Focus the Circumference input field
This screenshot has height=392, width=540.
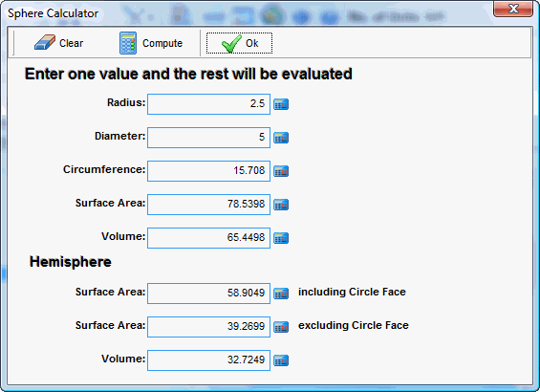pos(208,171)
